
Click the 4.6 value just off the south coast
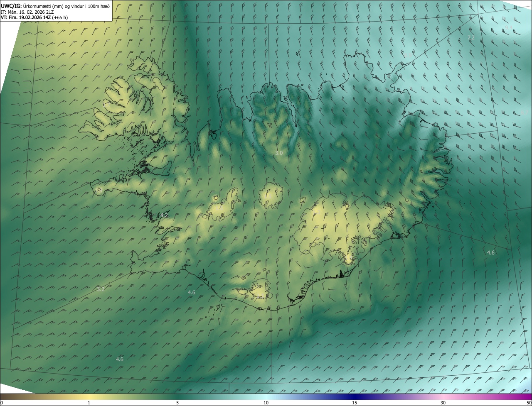(192, 292)
